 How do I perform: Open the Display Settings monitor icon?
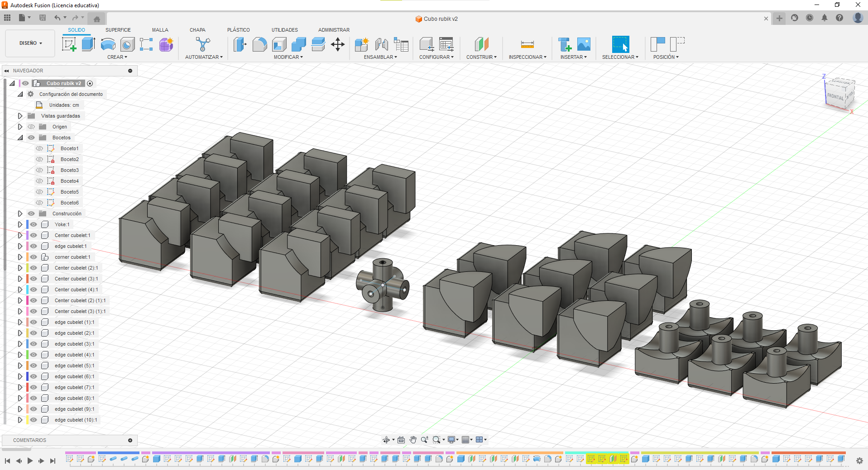click(451, 440)
